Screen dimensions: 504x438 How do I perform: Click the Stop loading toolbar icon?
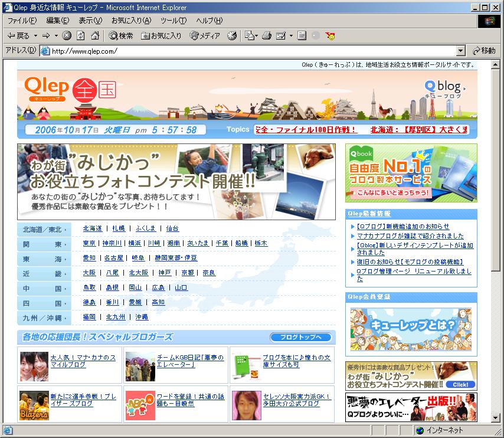coord(67,36)
